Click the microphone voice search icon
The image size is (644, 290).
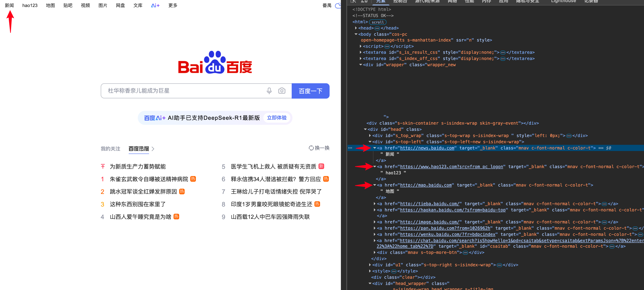269,91
